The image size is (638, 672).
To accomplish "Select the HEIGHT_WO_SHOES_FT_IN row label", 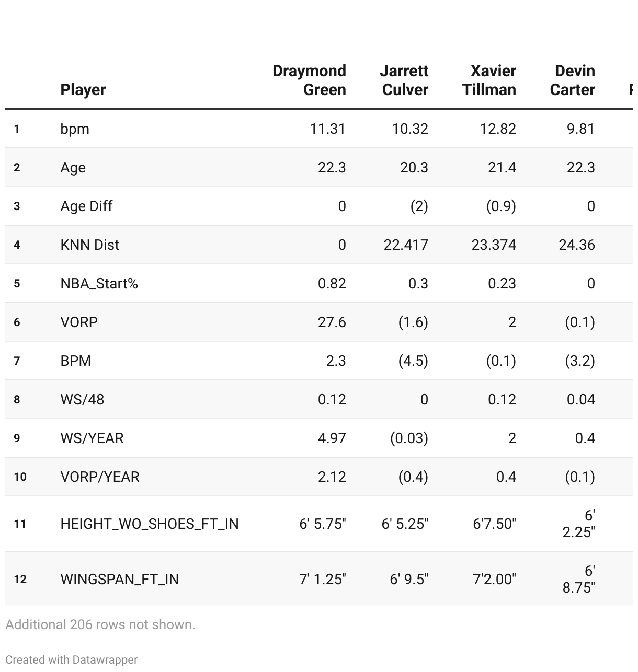I will (x=150, y=524).
